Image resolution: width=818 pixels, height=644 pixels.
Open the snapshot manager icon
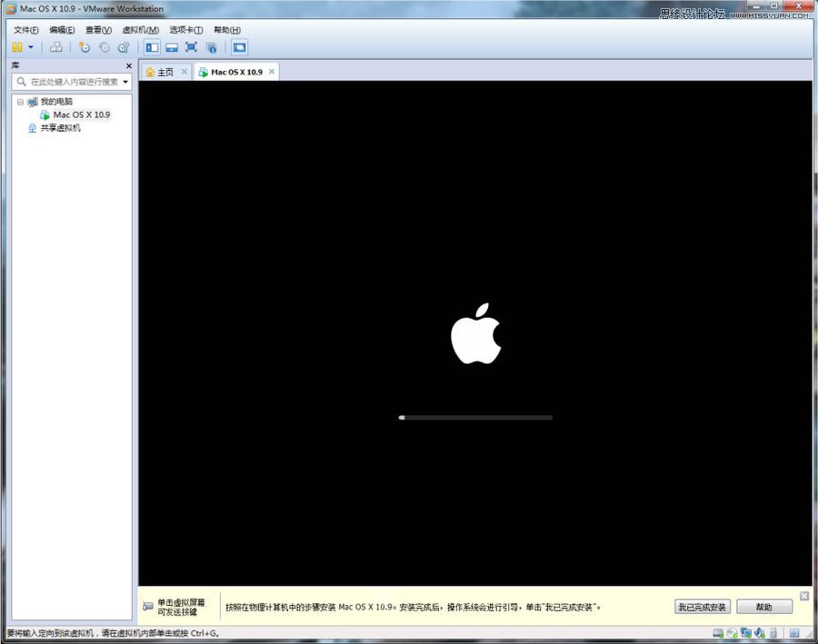(x=123, y=47)
